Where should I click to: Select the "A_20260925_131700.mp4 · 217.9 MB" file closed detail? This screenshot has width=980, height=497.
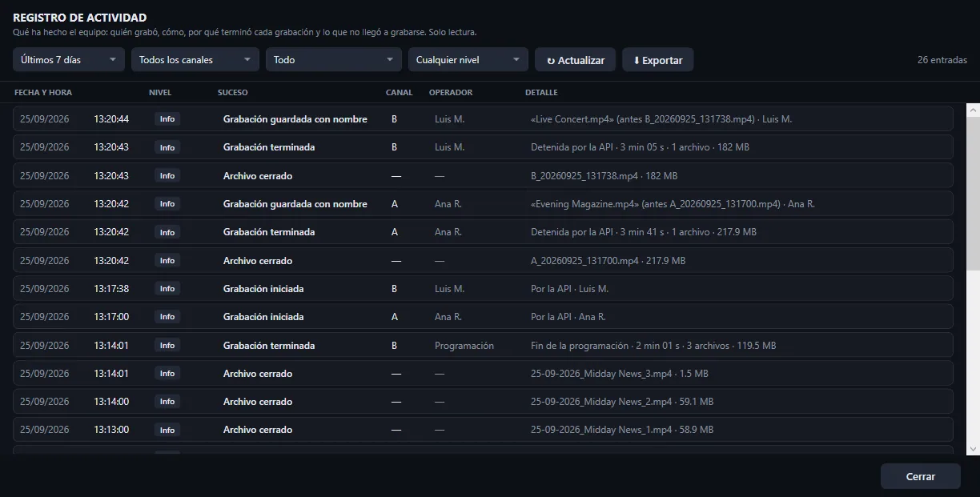pos(608,261)
